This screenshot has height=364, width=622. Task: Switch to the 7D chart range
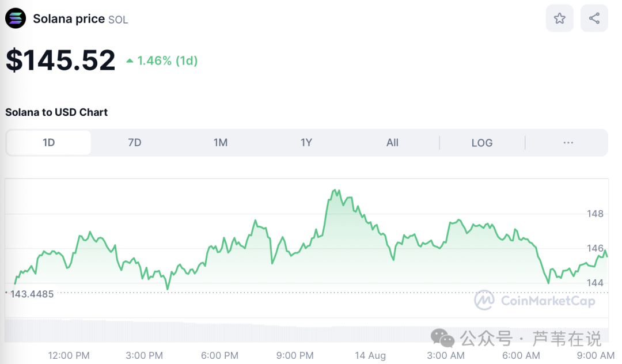(135, 142)
